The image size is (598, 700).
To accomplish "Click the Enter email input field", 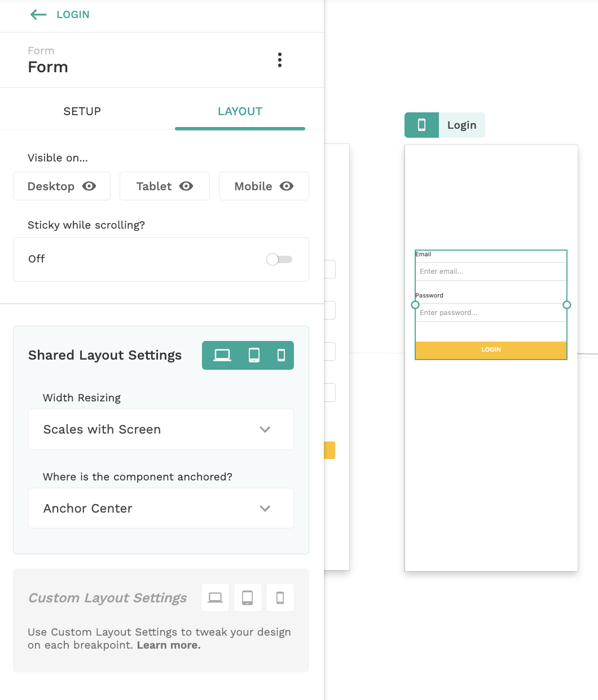I will tap(491, 272).
